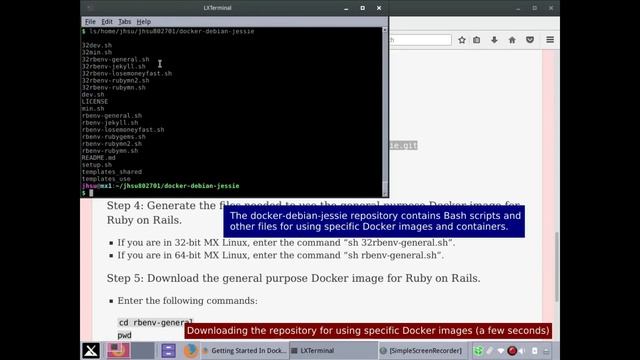Screen dimensions: 640x360
Task: Close the Firefox window behind the terminal
Action: pyautogui.click(x=551, y=8)
